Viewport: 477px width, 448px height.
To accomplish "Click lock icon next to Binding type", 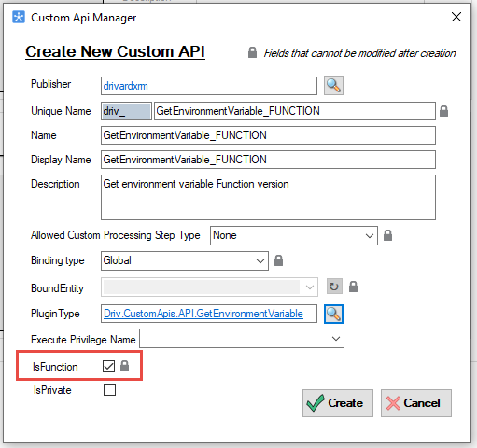I will [x=278, y=260].
